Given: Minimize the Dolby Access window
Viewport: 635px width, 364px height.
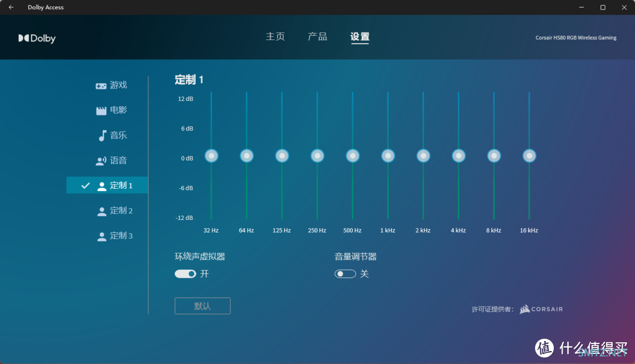Looking at the screenshot, I should click(581, 7).
